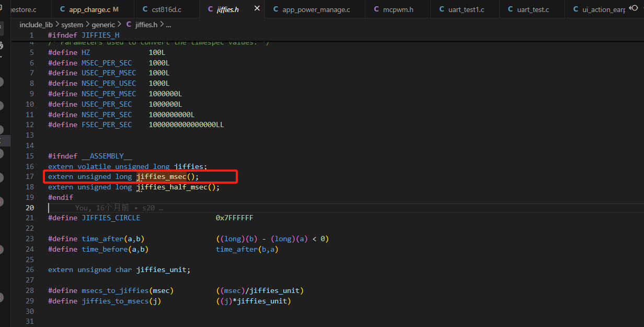Viewport: 644px width, 327px height.
Task: Select the NSEC_PER_MSEC identifier
Action: (109, 94)
